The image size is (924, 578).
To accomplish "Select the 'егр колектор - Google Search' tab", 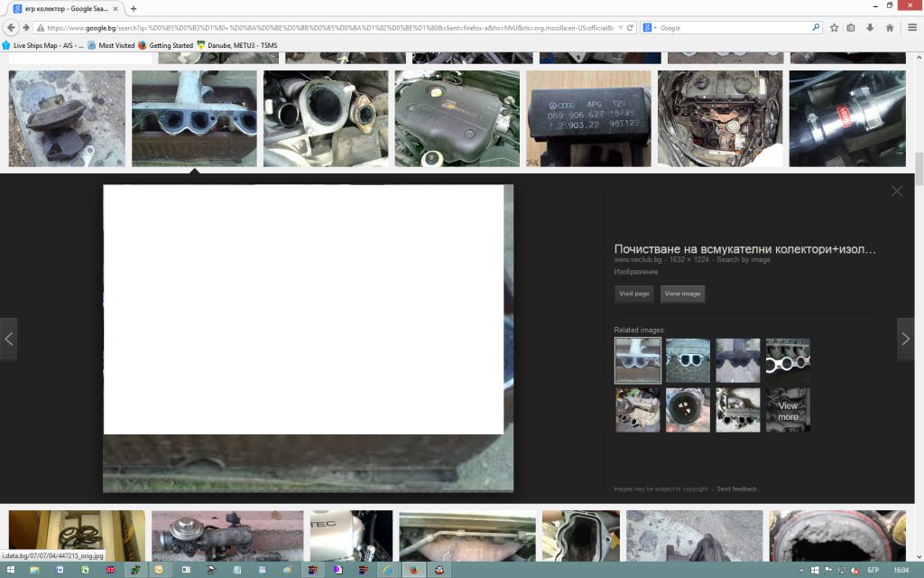I will [63, 8].
